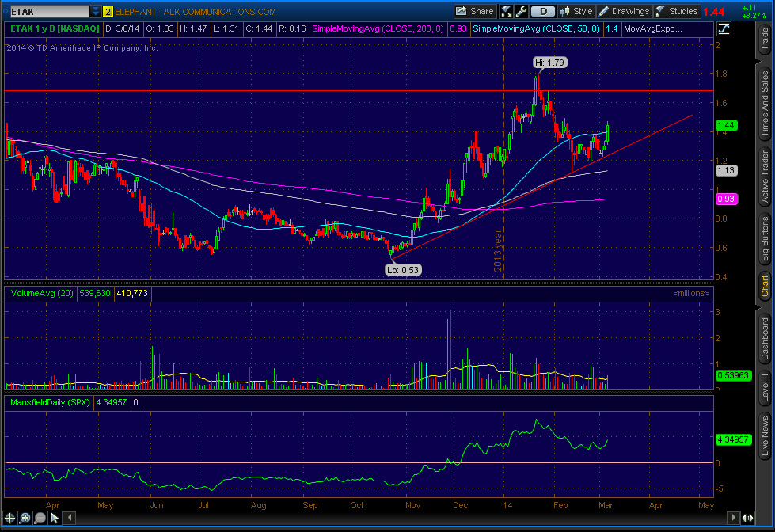
Task: Select the pan crosshair tool
Action: 9,518
